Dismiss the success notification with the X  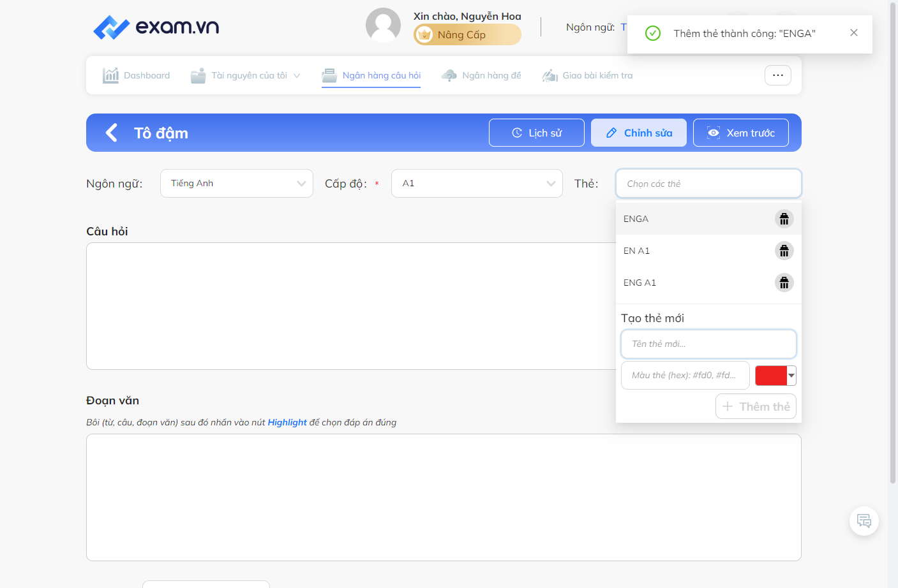click(x=854, y=33)
